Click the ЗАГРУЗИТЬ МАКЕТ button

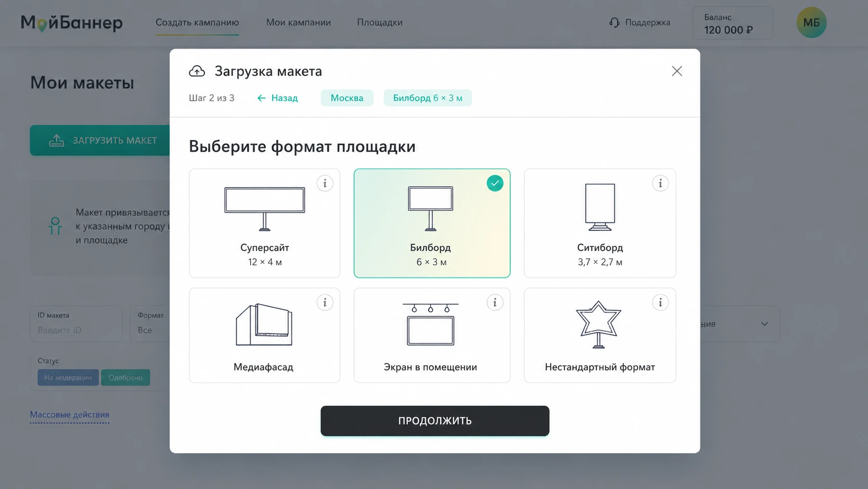click(100, 140)
